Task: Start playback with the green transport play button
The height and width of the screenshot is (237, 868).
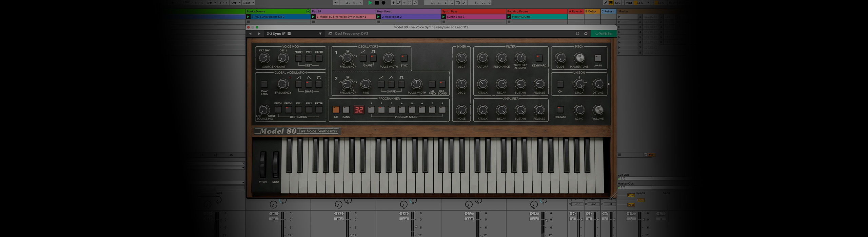Action: [x=370, y=3]
